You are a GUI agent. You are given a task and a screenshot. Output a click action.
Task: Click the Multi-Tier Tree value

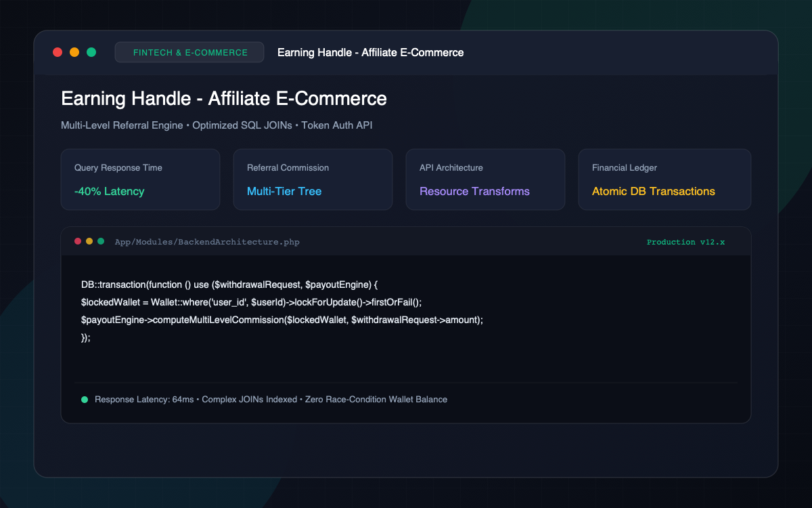click(284, 191)
